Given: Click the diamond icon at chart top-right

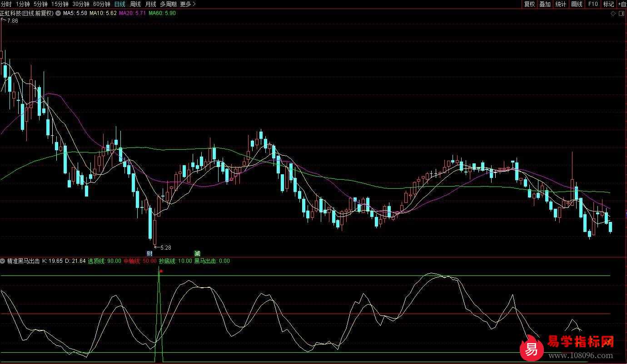Looking at the screenshot, I should 613,14.
